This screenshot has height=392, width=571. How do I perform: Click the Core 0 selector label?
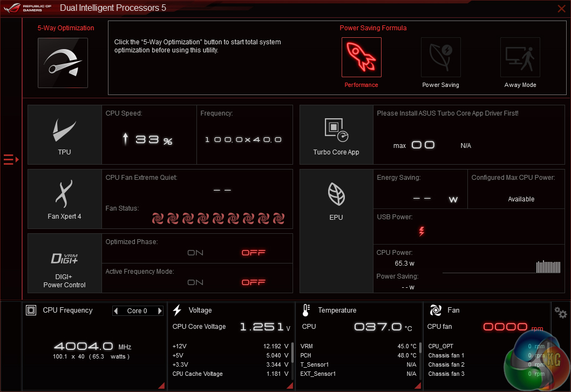tap(137, 311)
